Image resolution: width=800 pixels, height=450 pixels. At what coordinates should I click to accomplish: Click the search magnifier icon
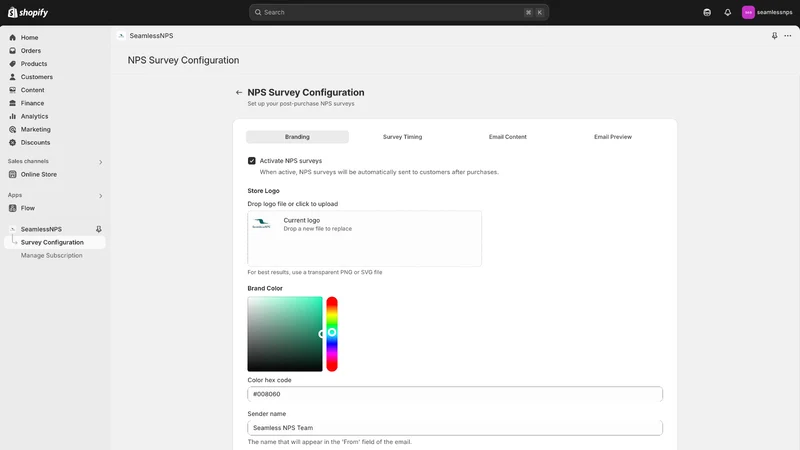tap(258, 12)
